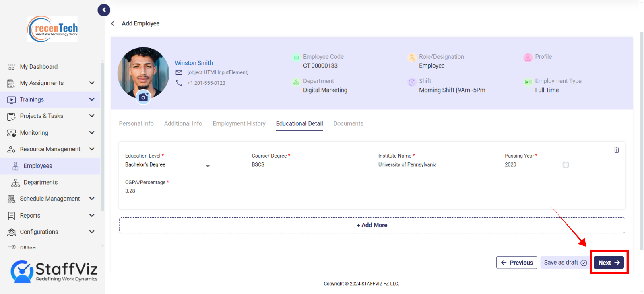Upload a photo via the camera icon
Screen dimensions: 644x294
143,97
